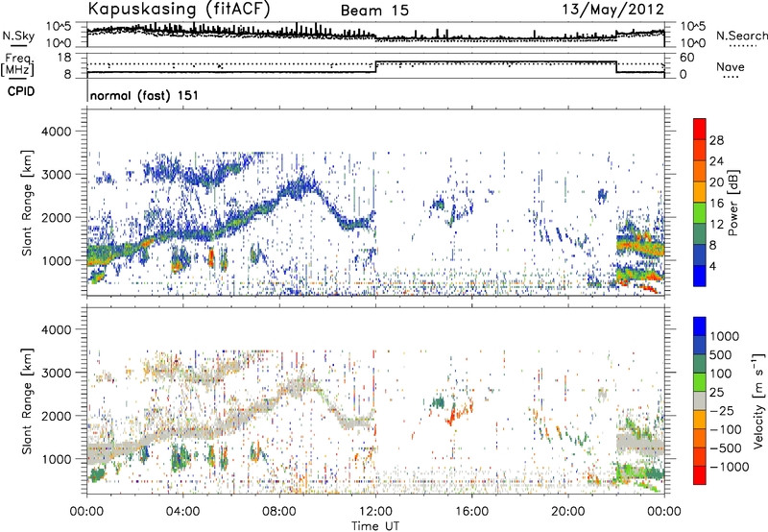Click the plot title 'Kapuskasing (fitACF)'
Viewport: 768px width, 532px height.
point(179,9)
